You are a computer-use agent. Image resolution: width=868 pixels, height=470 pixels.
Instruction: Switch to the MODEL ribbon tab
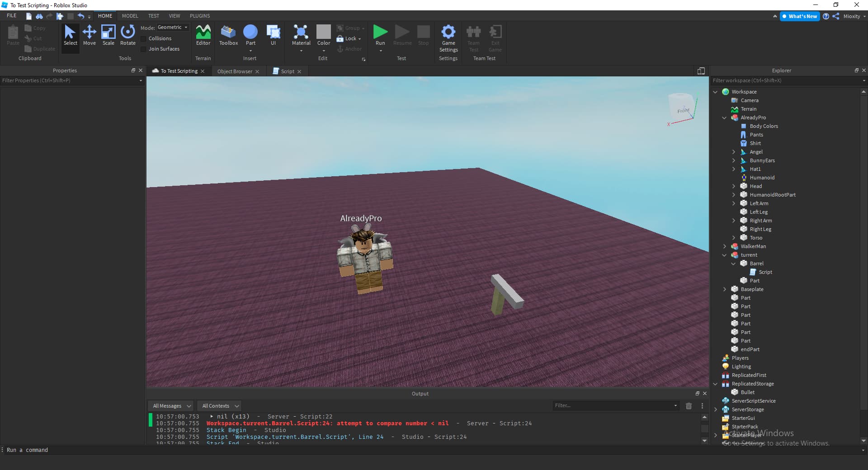tap(130, 16)
